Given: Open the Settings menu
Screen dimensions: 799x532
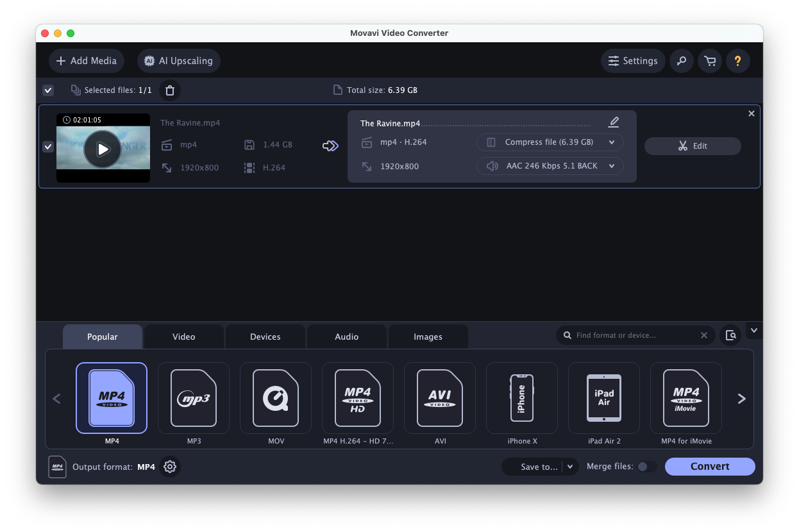Looking at the screenshot, I should click(x=634, y=61).
